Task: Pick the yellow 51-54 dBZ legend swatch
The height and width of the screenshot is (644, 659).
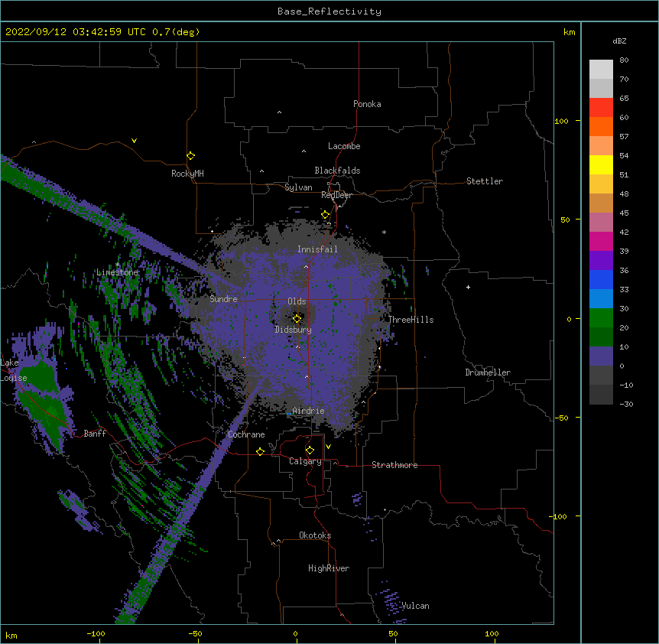Action: (601, 164)
